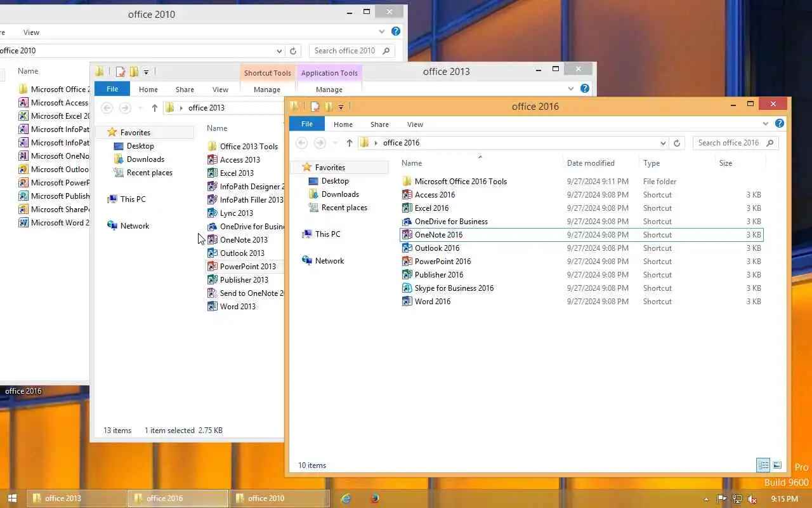Open Downloads in office 2016 navigation pane

tap(340, 194)
